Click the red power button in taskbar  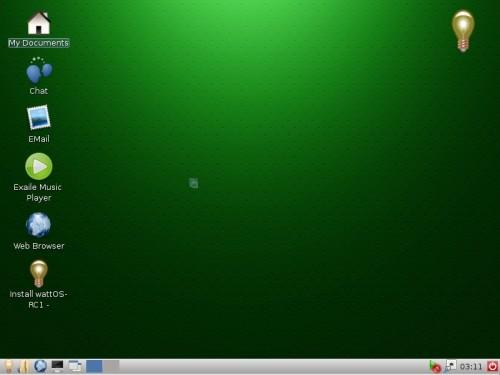tap(492, 367)
